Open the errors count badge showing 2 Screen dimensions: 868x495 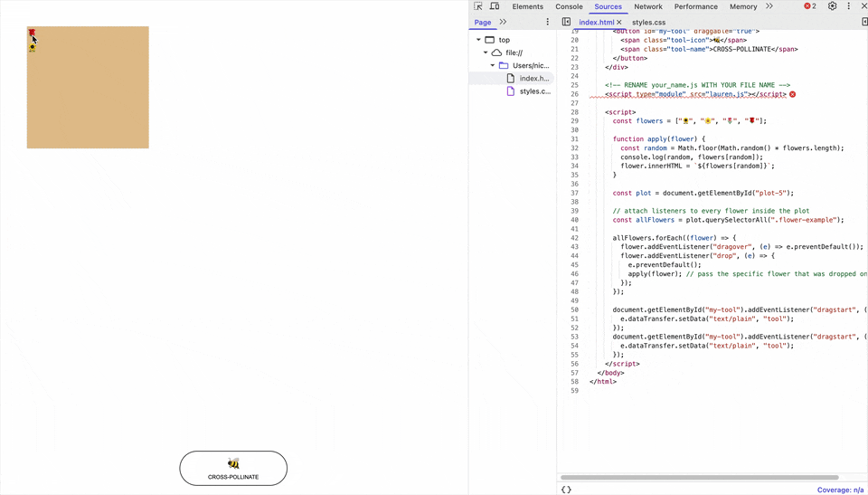click(810, 6)
